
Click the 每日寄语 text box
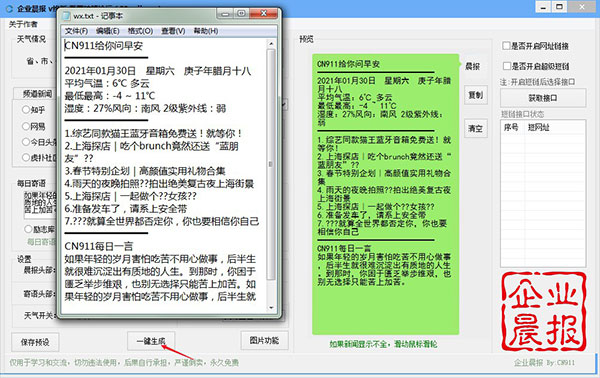[40, 205]
